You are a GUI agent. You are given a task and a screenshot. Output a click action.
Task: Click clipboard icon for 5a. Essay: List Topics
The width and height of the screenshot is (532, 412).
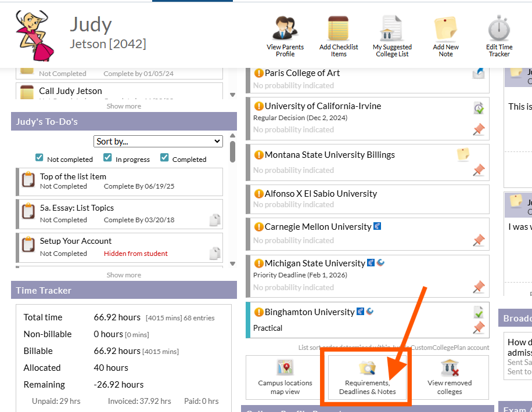pyautogui.click(x=28, y=211)
